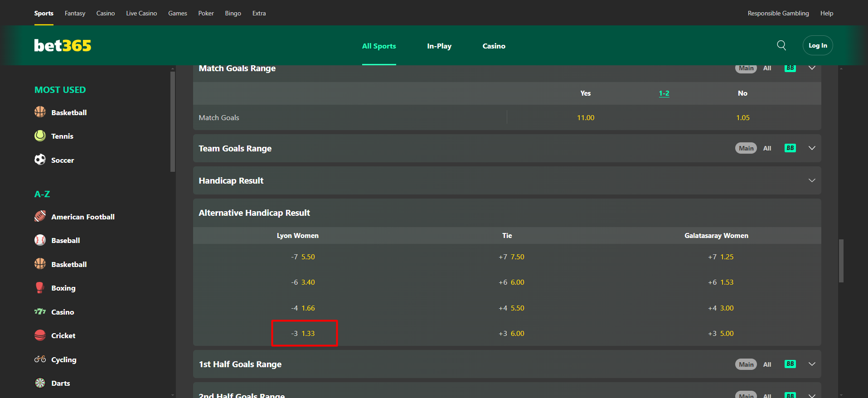Toggle the BB badge on 1st Half Goals Range
Viewport: 868px width, 398px height.
pyautogui.click(x=790, y=364)
